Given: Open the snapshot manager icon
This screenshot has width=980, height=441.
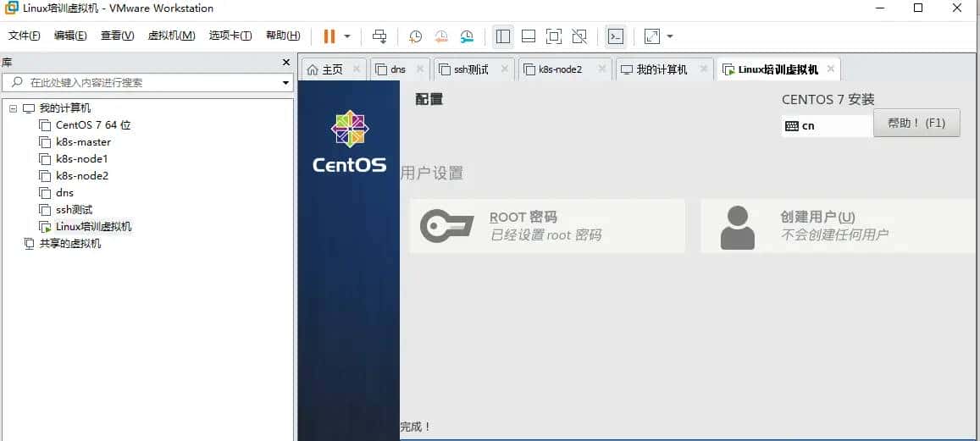Looking at the screenshot, I should (467, 36).
